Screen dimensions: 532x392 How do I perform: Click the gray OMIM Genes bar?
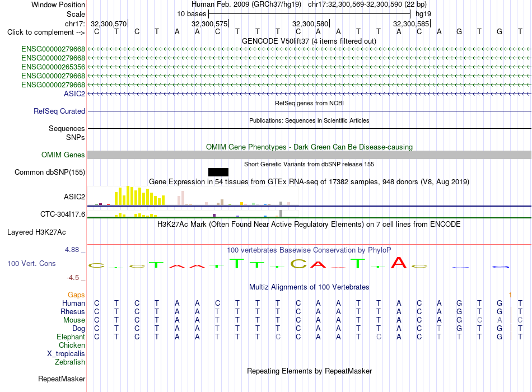click(x=309, y=155)
